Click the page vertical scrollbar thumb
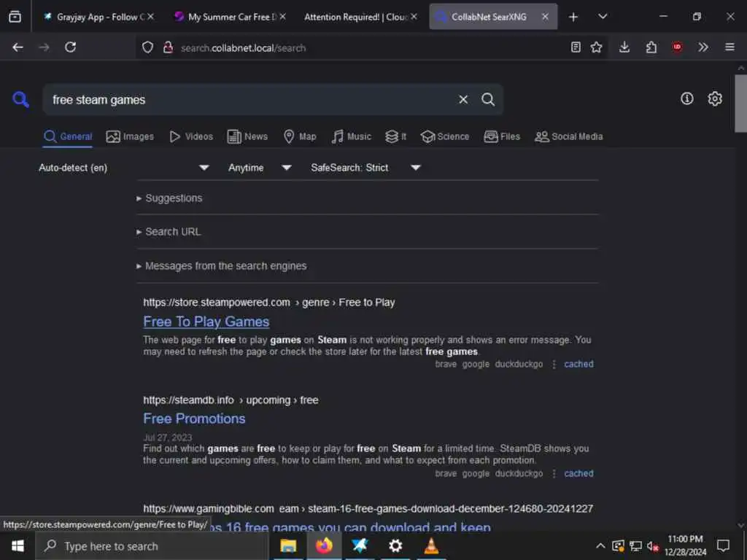Screen dimensions: 747x560 (741, 104)
